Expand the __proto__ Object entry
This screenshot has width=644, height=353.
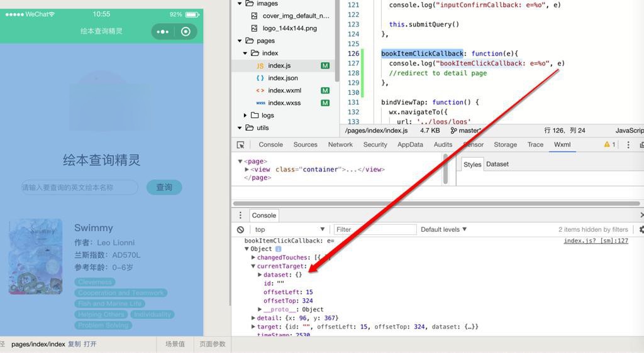click(260, 309)
